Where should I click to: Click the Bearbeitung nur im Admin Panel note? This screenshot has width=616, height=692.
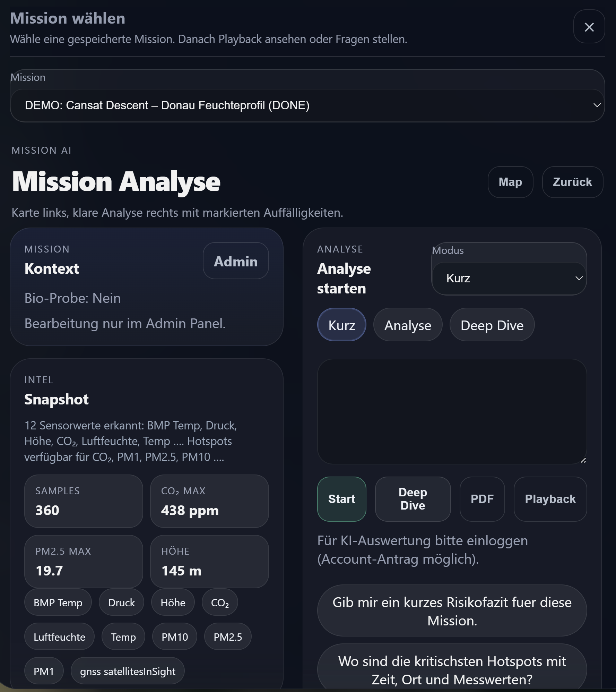point(125,323)
